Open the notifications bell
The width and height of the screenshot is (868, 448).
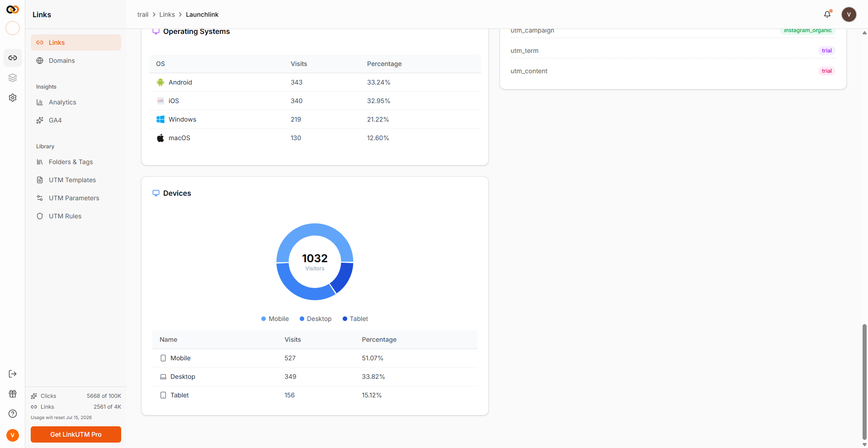(827, 14)
